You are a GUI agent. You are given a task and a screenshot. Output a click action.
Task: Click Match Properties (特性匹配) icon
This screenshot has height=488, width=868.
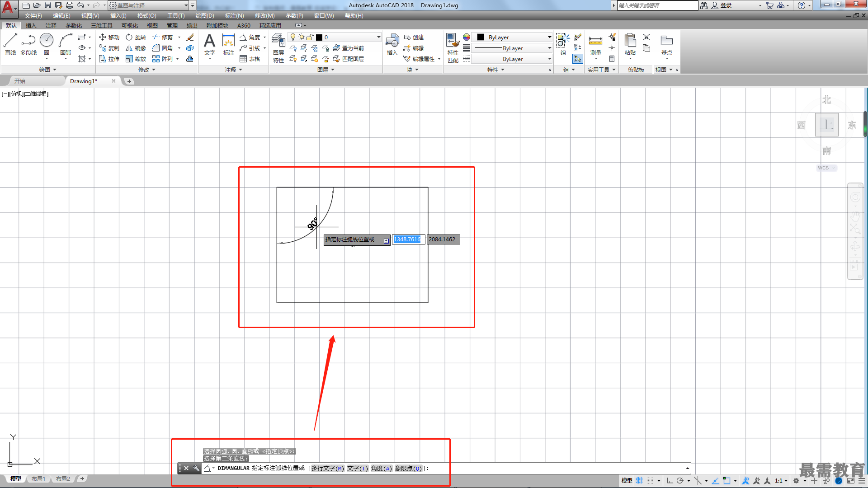click(x=453, y=48)
